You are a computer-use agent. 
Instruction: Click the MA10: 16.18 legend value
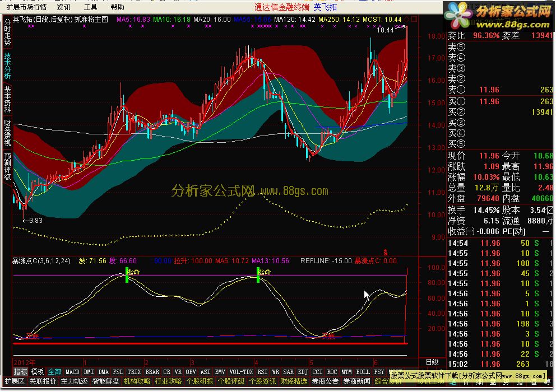pyautogui.click(x=172, y=20)
